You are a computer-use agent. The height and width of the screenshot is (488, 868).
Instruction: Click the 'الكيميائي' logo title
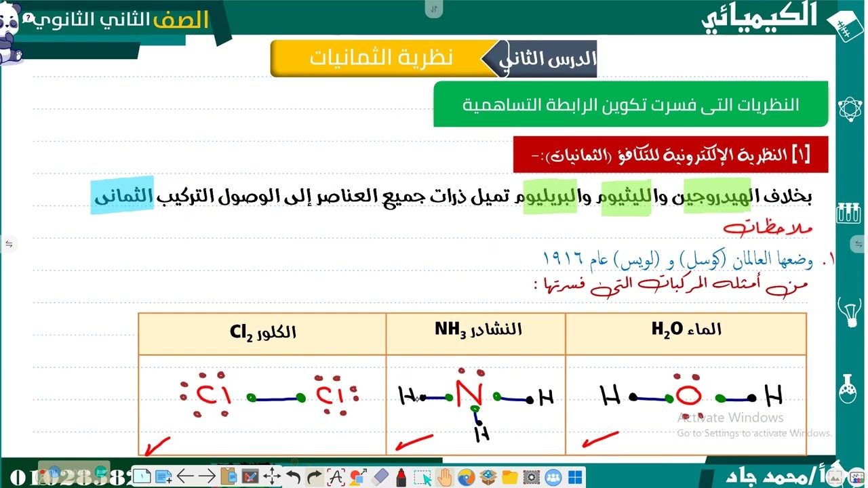pos(759,18)
